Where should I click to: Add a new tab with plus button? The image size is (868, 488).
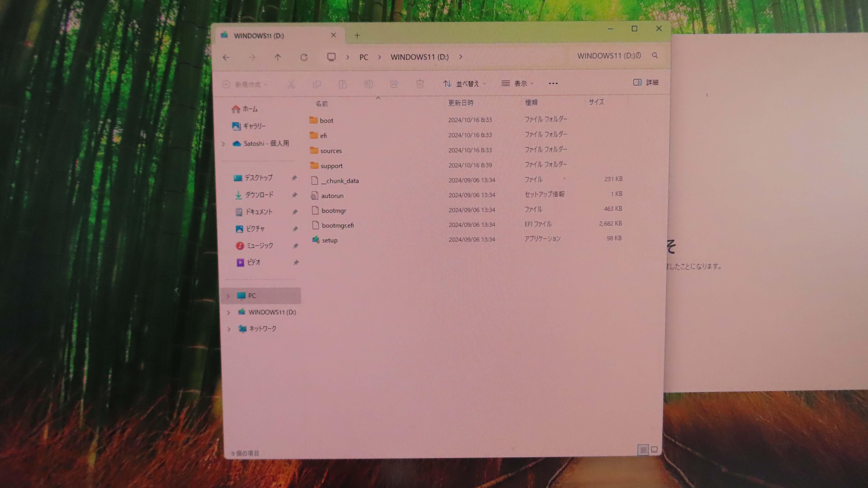(x=357, y=35)
